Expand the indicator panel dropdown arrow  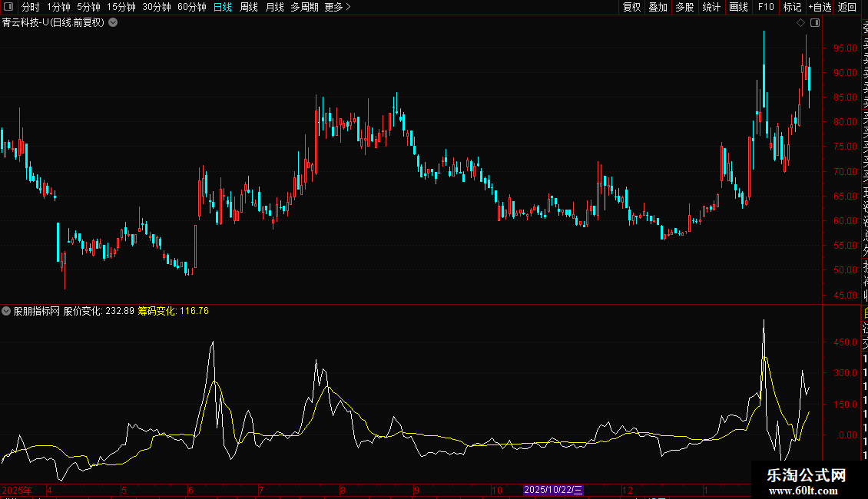[6, 311]
